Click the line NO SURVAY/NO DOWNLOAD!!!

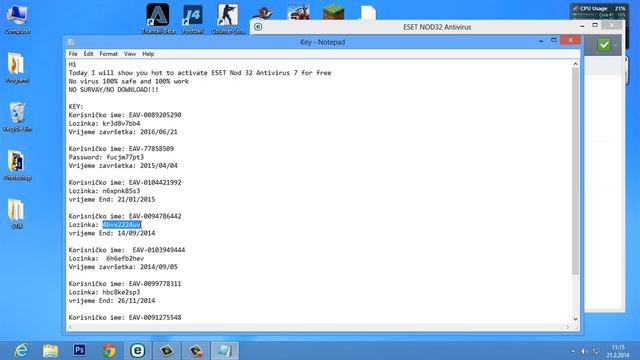coord(113,90)
